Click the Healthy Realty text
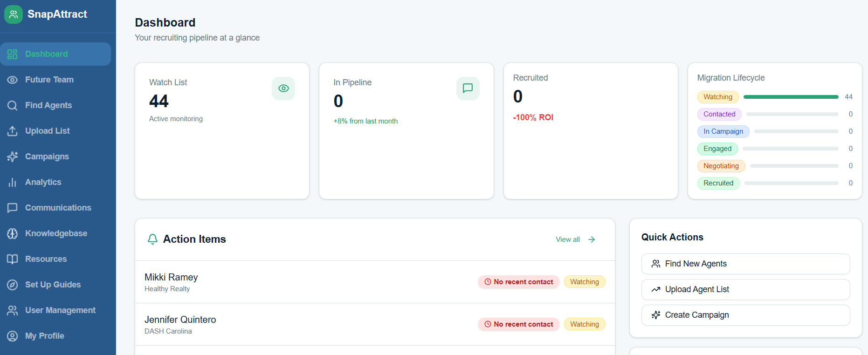 pos(167,289)
